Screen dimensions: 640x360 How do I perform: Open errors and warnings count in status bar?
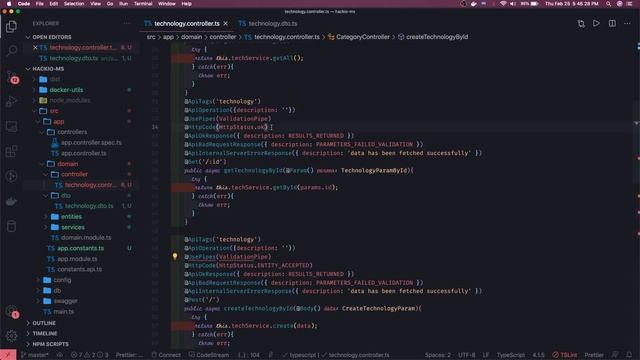tap(89, 355)
